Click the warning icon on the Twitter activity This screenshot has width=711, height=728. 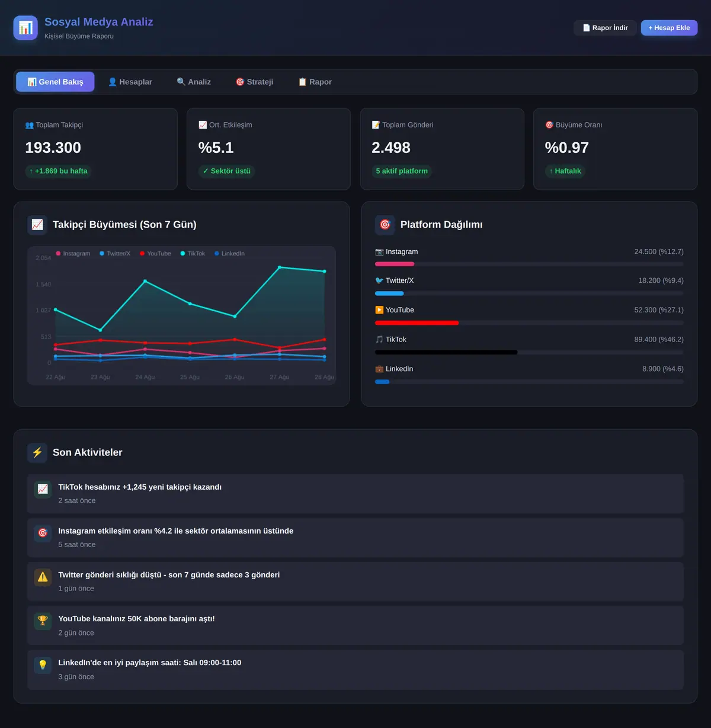tap(43, 577)
